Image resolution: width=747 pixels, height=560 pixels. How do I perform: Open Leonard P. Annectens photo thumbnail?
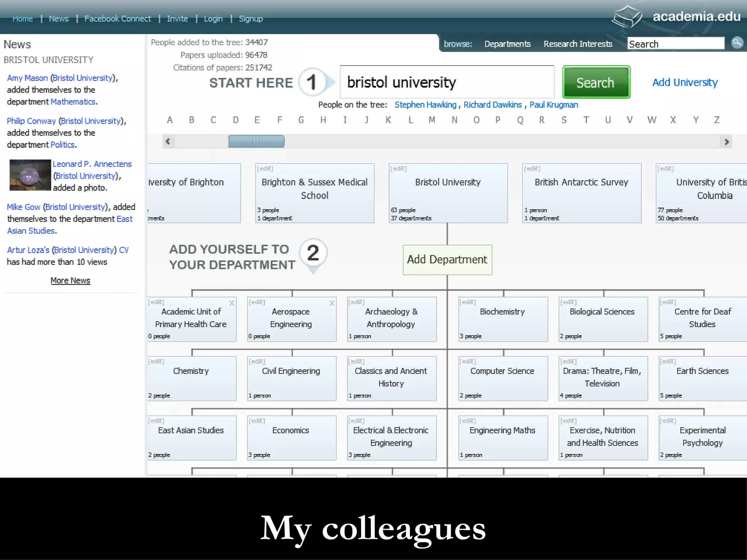click(x=30, y=175)
